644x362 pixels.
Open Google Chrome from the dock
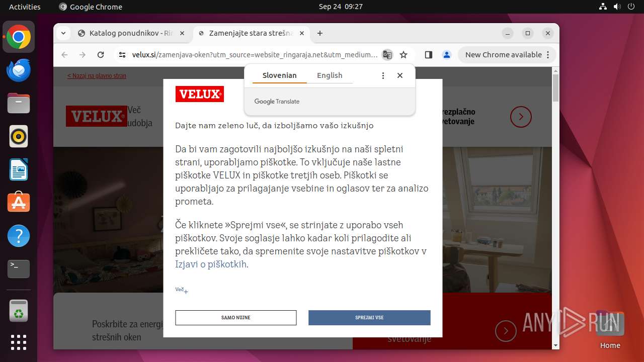(19, 37)
